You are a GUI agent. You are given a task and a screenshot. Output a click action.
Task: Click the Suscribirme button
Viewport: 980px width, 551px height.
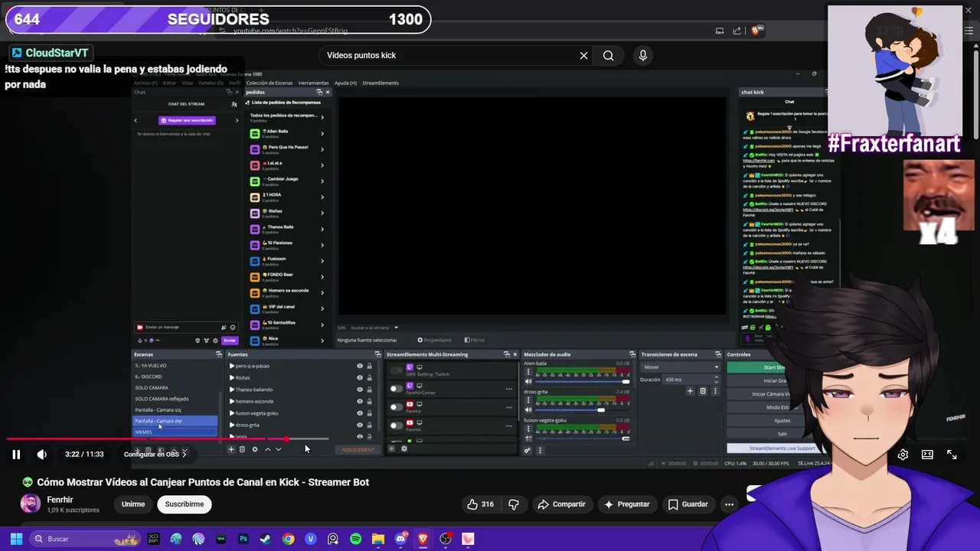(x=185, y=504)
